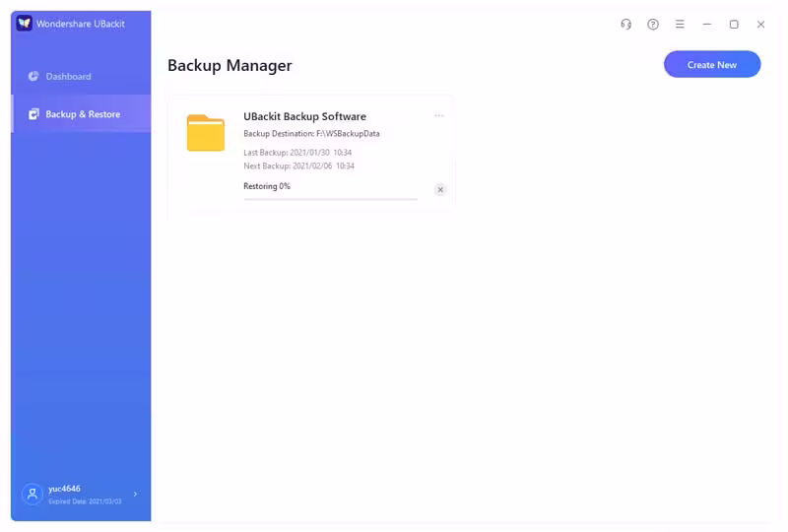788x532 pixels.
Task: Click the Restoring progress bar
Action: [x=331, y=199]
